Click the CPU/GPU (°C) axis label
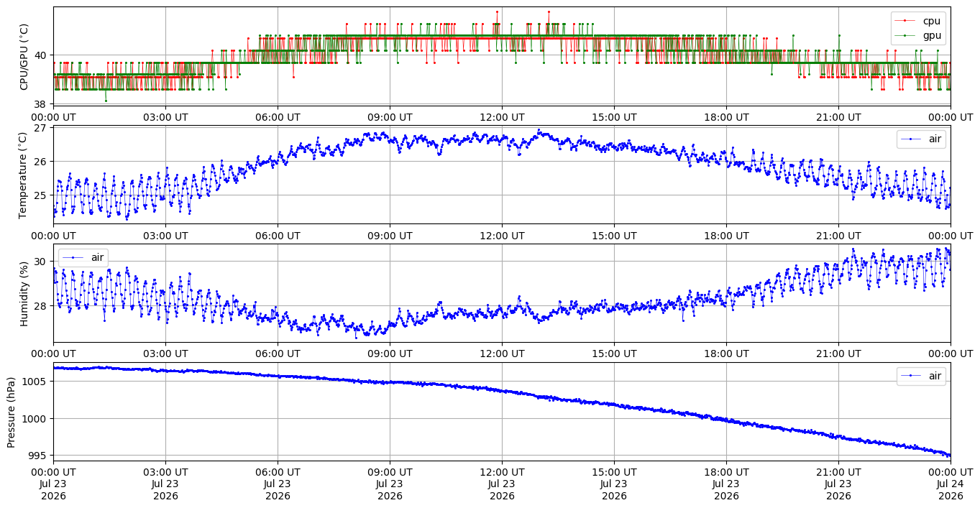 (24, 57)
